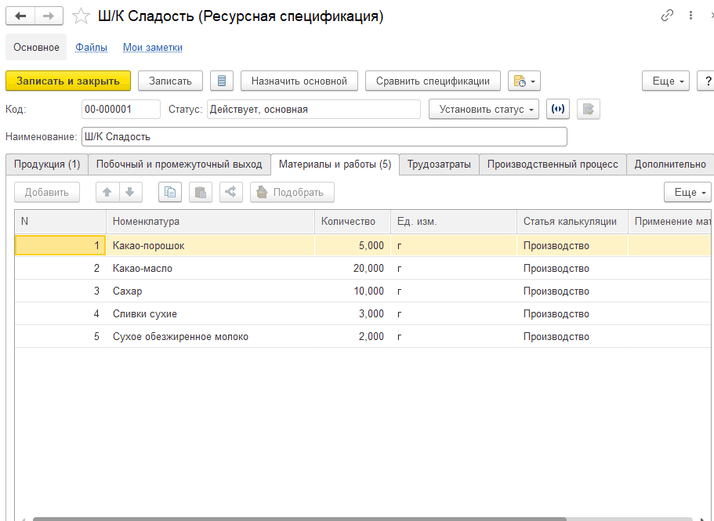Copy rows with the copy icon
Image resolution: width=714 pixels, height=521 pixels.
click(170, 192)
